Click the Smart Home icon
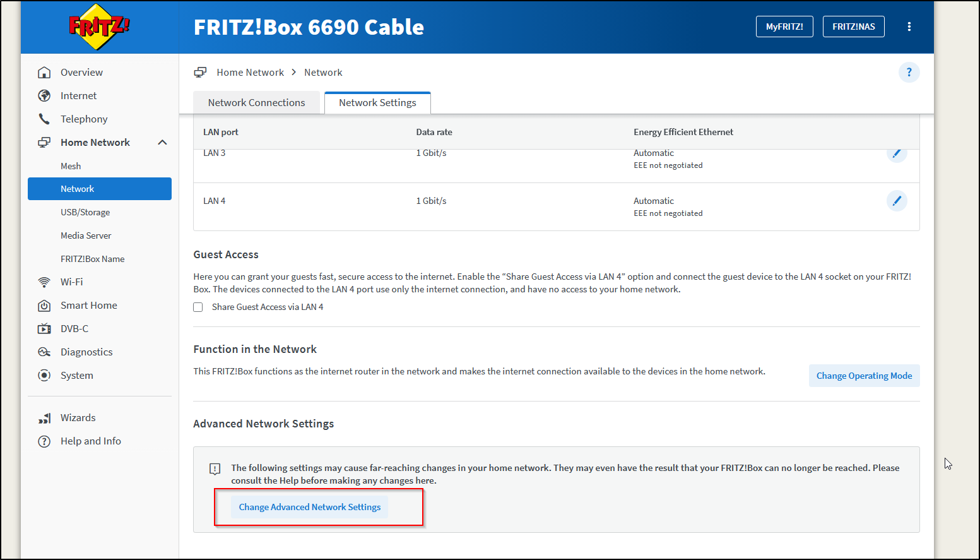Viewport: 980px width, 560px height. pyautogui.click(x=44, y=306)
